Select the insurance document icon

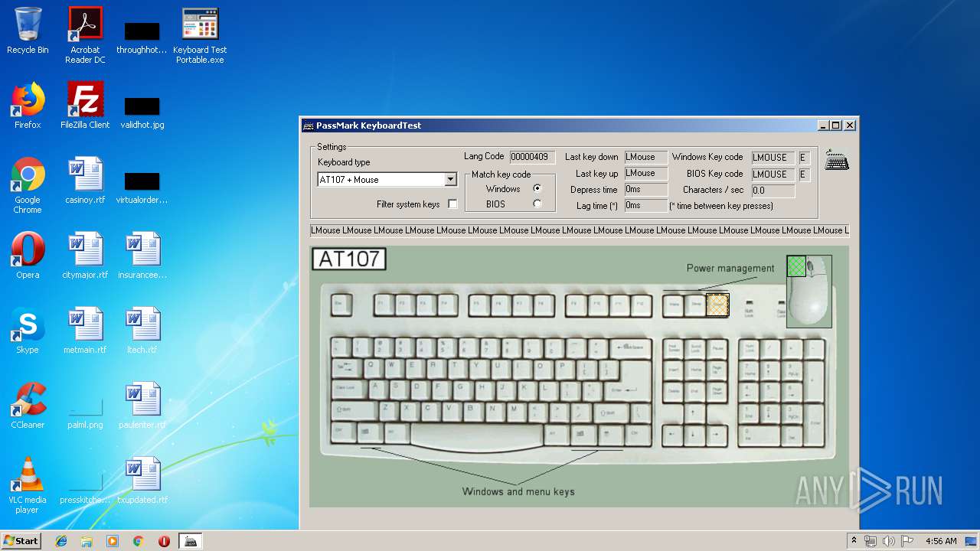pyautogui.click(x=142, y=256)
